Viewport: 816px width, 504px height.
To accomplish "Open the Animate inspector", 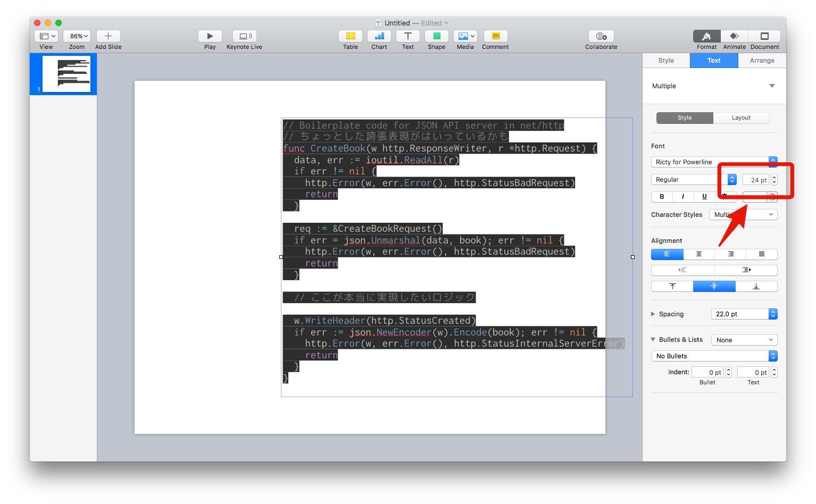I will pyautogui.click(x=735, y=36).
